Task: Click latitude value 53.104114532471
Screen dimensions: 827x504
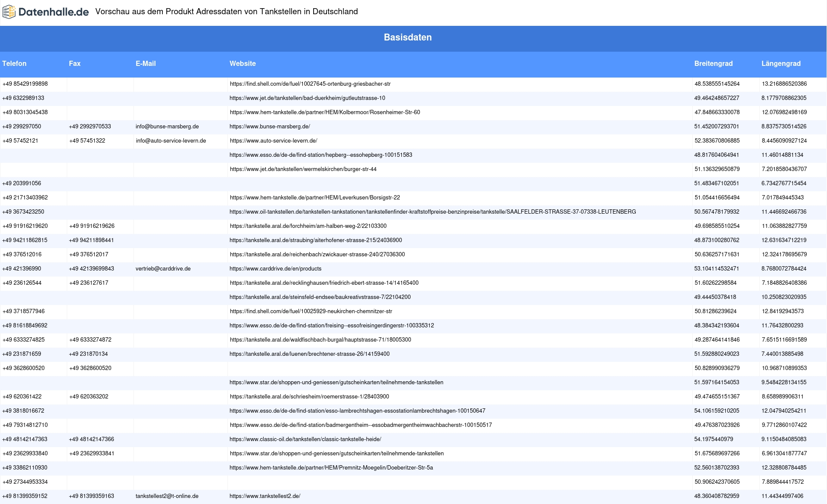Action: point(717,269)
